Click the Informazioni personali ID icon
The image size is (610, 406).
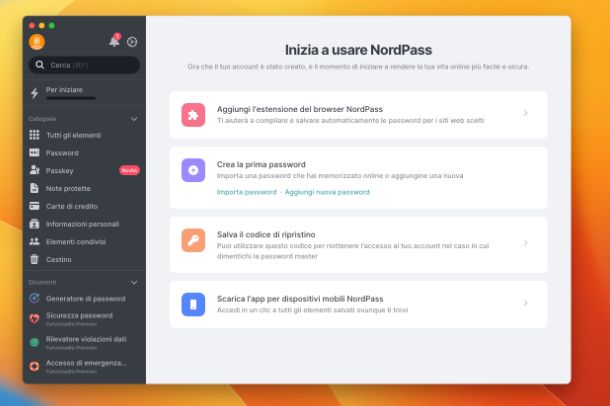tap(34, 224)
